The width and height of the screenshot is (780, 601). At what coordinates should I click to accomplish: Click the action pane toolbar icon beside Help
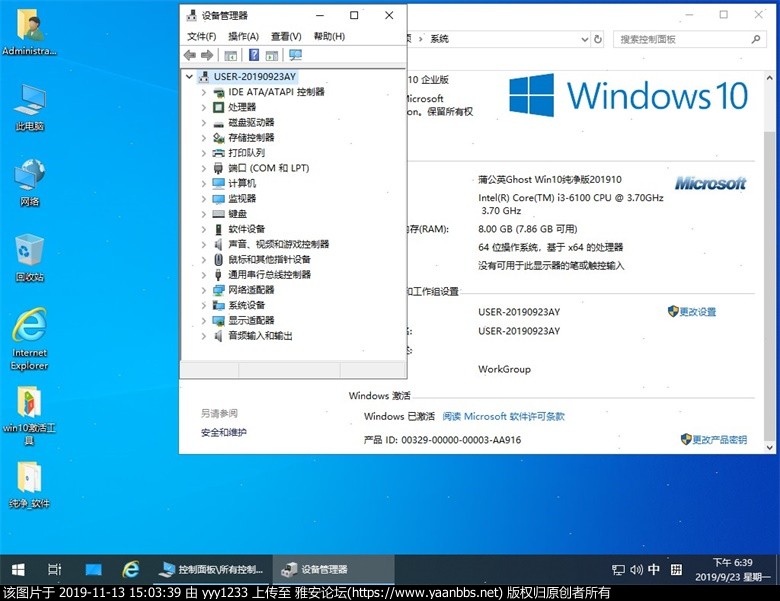pos(272,55)
